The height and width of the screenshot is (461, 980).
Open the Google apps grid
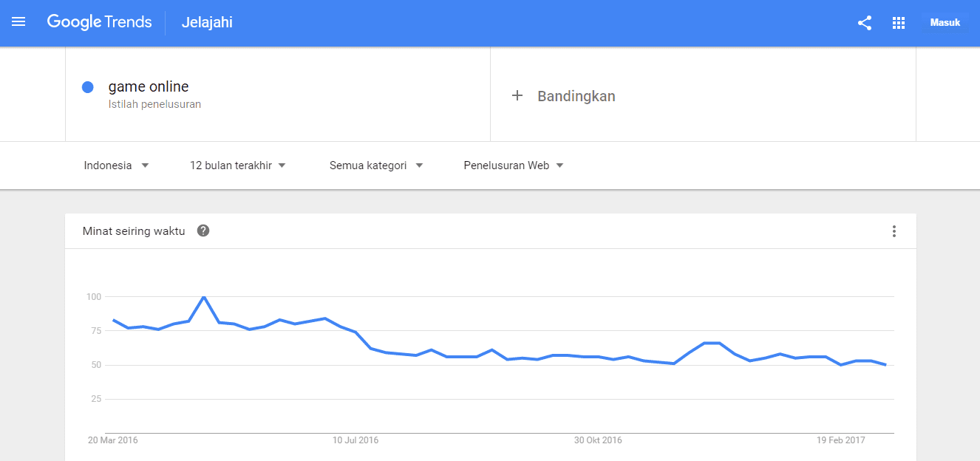pos(899,23)
